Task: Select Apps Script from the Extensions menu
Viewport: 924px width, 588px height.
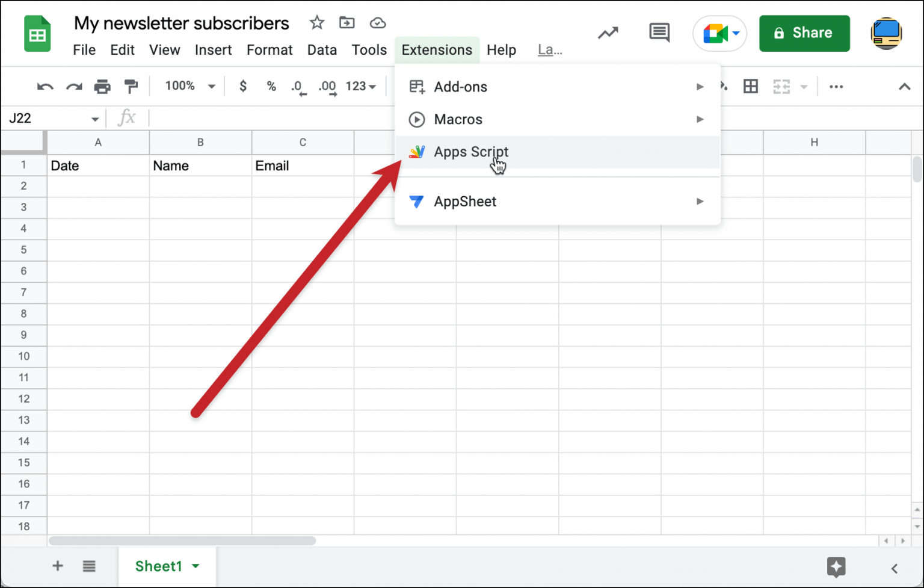Action: point(471,152)
